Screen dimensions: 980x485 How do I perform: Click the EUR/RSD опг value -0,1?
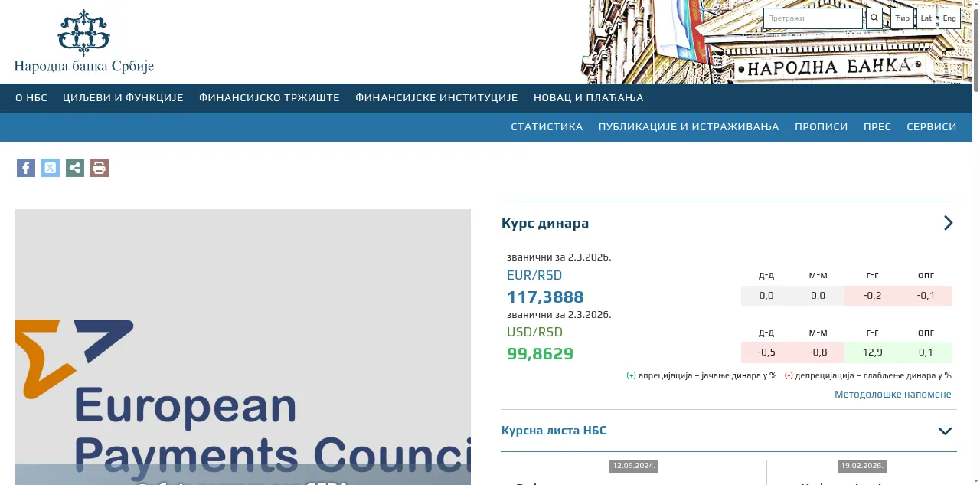(926, 296)
